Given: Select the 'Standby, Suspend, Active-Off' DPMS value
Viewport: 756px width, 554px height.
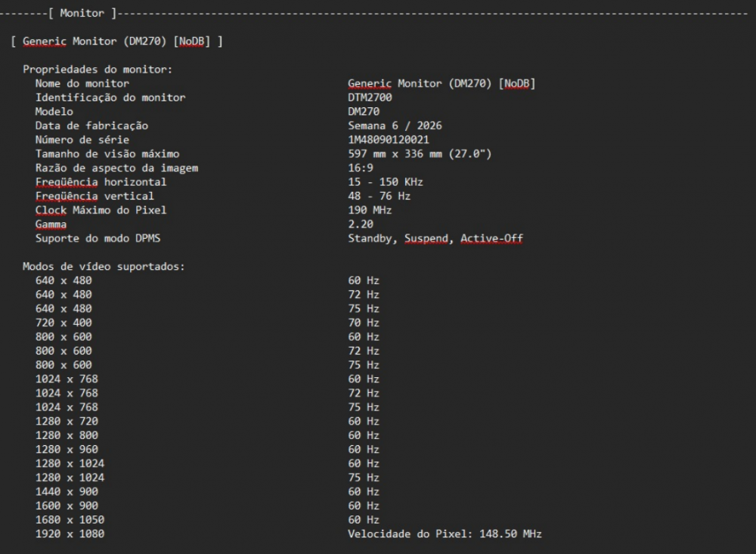Looking at the screenshot, I should [435, 238].
